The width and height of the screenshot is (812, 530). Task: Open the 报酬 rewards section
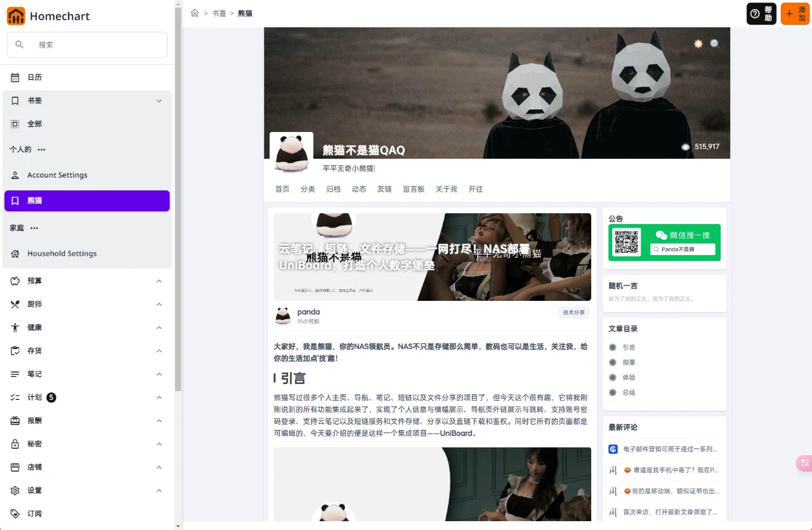(x=34, y=420)
